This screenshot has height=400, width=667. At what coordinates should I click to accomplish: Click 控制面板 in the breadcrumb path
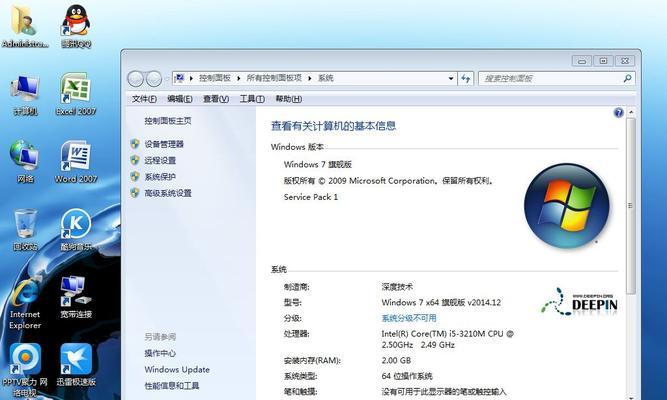[215, 78]
